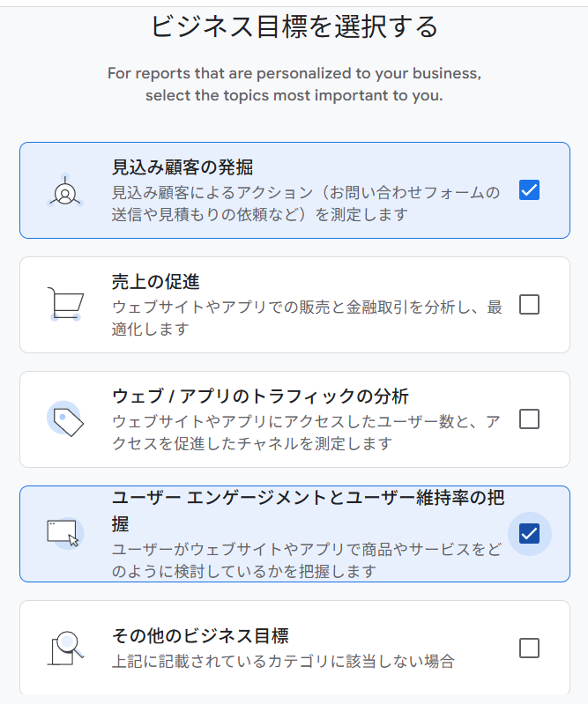Viewport: 588px width, 704px height.
Task: Tick the その他のビジネス目標 checkbox
Action: [x=529, y=648]
